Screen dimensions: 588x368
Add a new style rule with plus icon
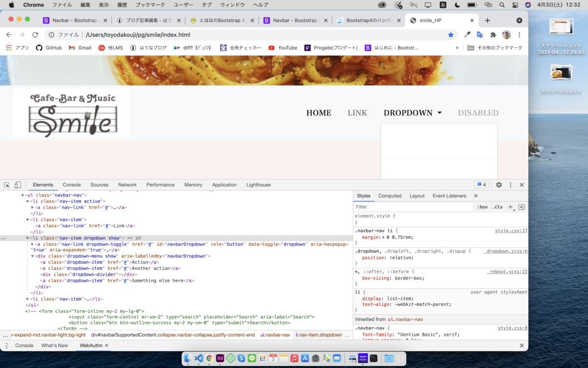coord(511,207)
